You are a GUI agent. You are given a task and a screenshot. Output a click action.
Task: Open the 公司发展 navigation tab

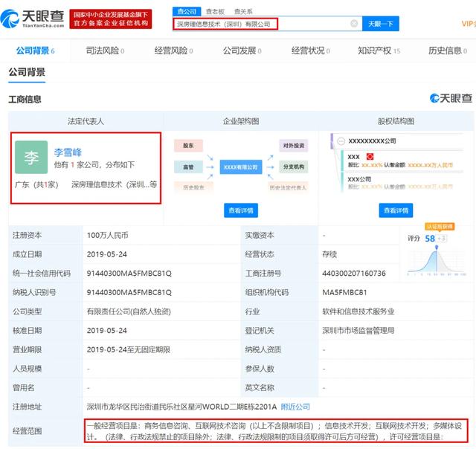click(242, 51)
